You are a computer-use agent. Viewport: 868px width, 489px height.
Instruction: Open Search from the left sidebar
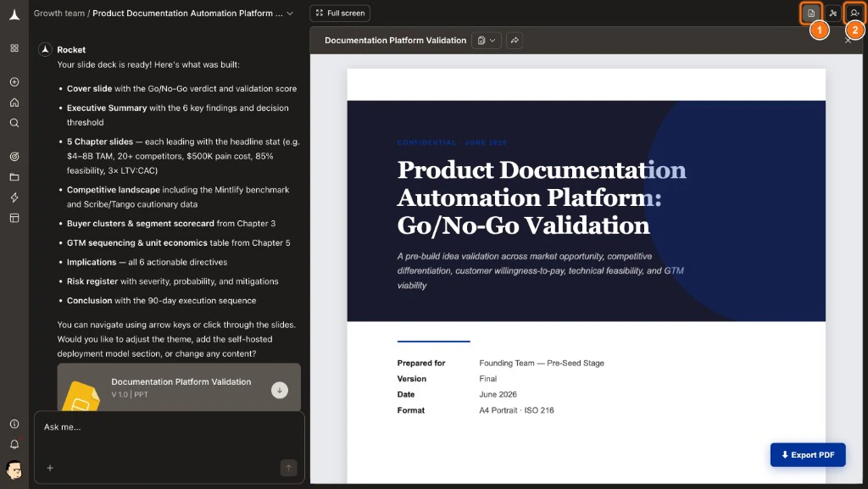tap(14, 122)
